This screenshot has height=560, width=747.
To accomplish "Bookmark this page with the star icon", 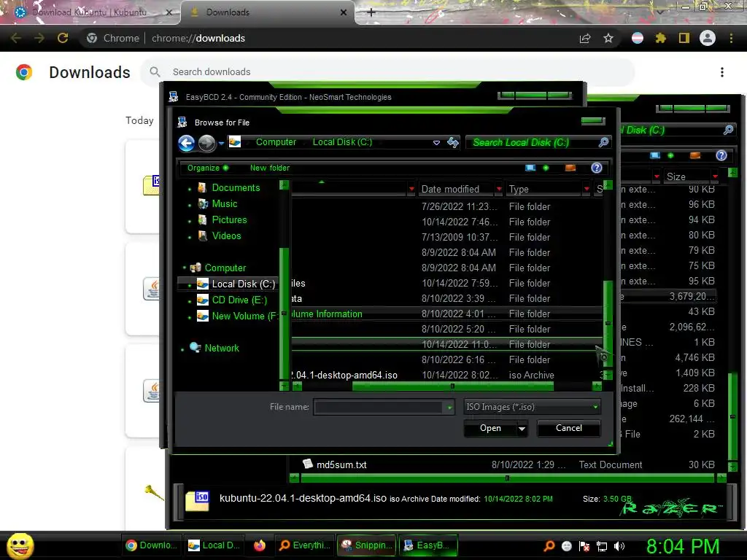I will click(x=608, y=38).
